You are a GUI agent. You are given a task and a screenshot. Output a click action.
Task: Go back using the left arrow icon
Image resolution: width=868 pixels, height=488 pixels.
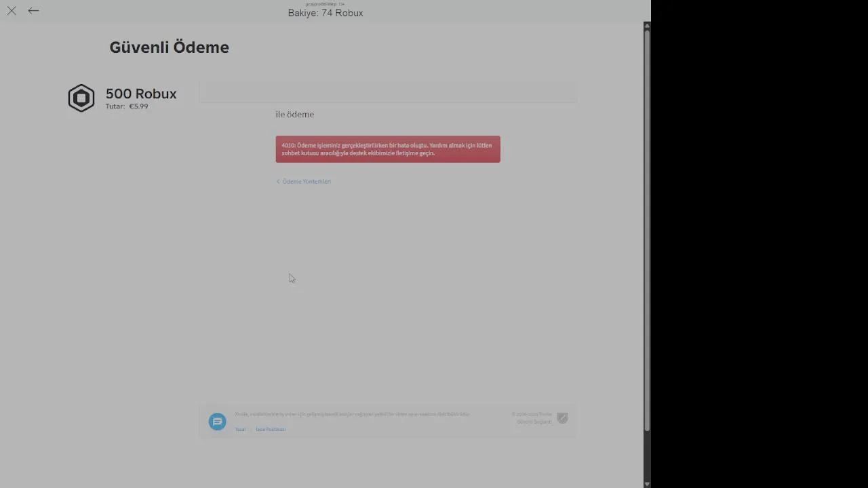pos(33,11)
